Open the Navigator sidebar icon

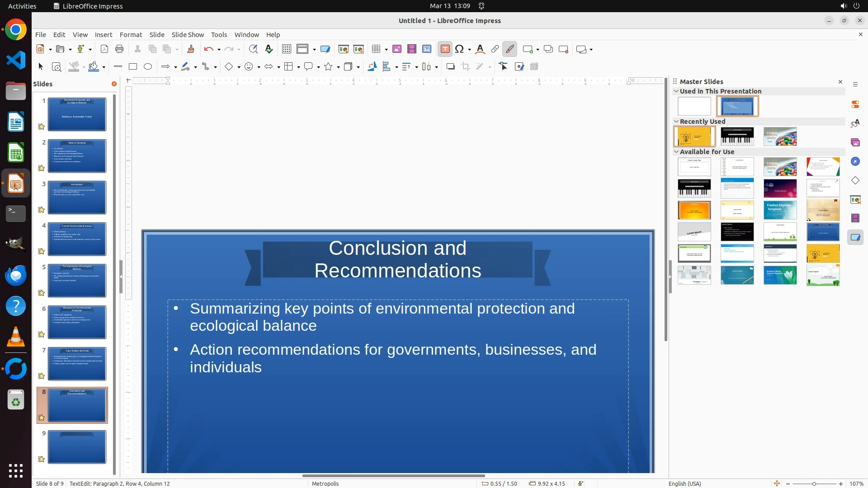tap(855, 161)
